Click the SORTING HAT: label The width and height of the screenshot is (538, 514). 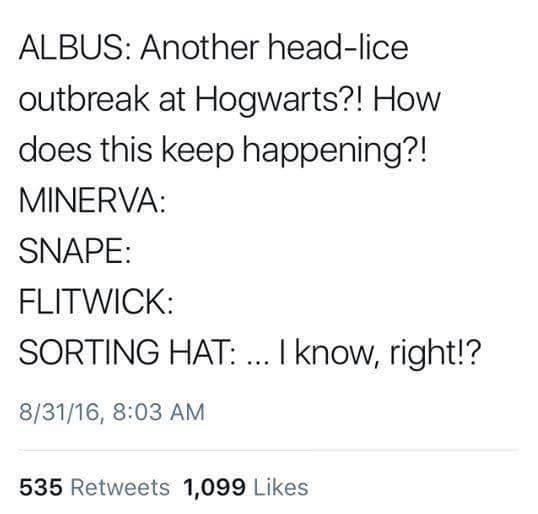pos(127,352)
